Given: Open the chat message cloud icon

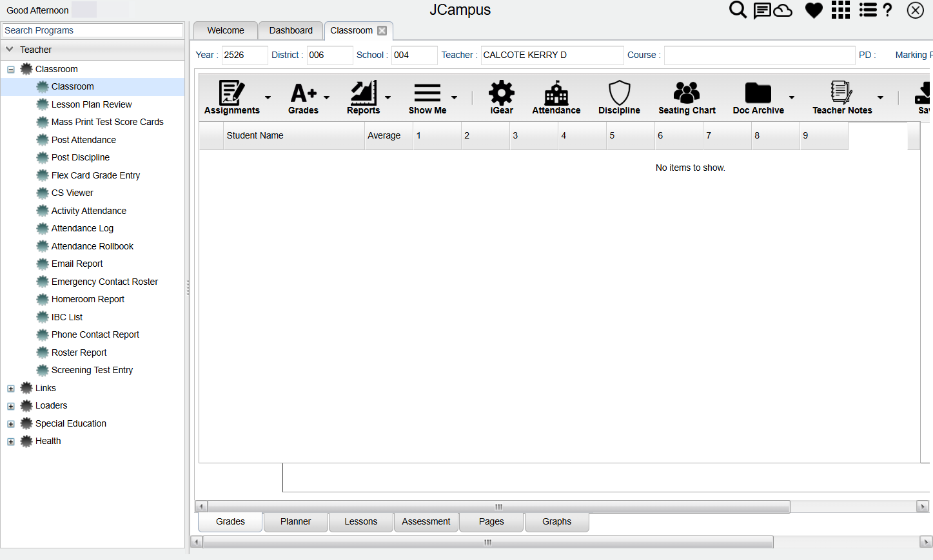Looking at the screenshot, I should pos(772,10).
